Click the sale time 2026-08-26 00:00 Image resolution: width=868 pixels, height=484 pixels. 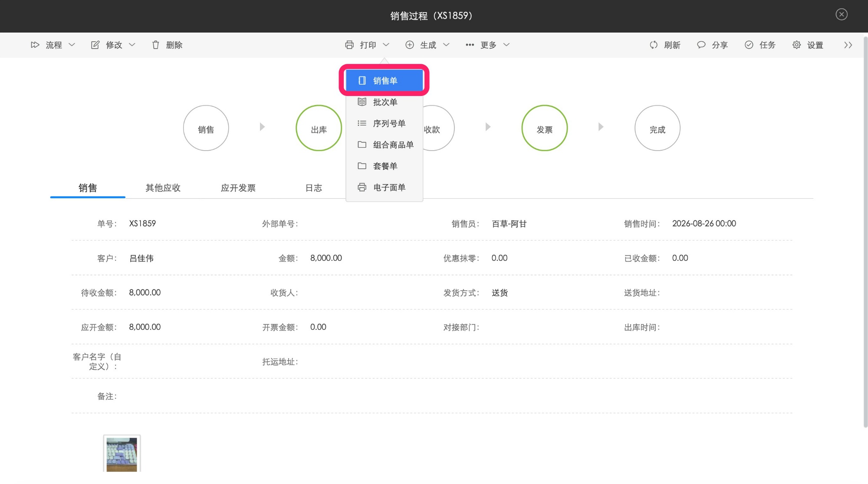(x=704, y=224)
